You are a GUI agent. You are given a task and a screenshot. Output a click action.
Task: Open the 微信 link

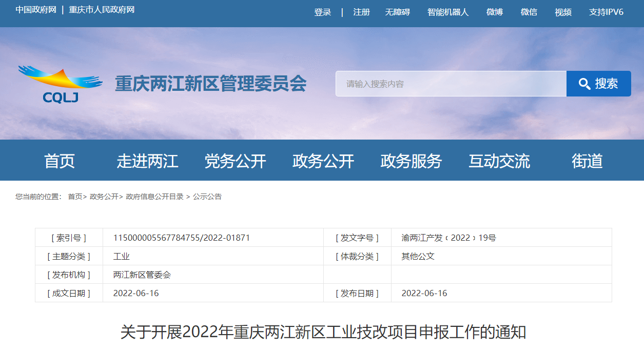click(529, 12)
